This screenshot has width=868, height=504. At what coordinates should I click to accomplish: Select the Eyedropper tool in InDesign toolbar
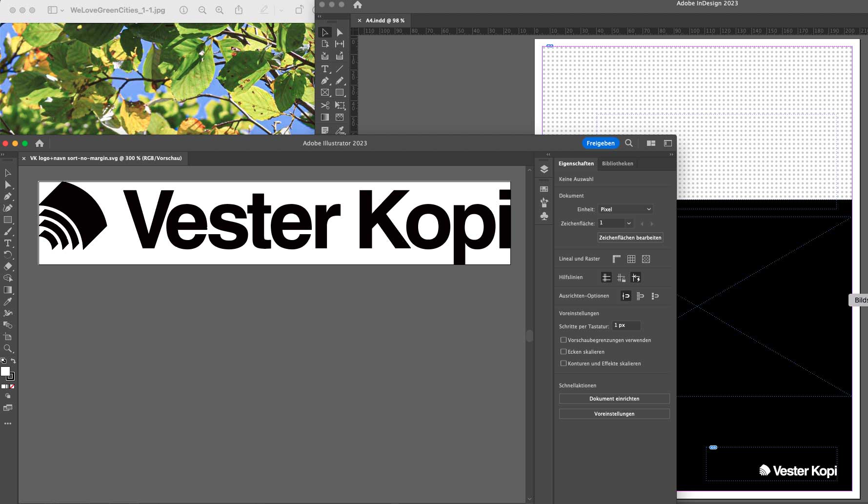coord(341,130)
